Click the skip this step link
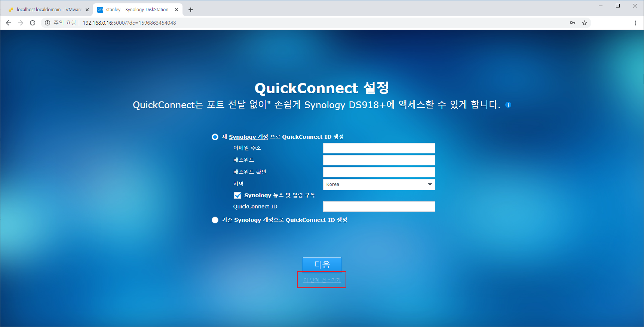Viewport: 644px width, 327px height. click(x=322, y=280)
